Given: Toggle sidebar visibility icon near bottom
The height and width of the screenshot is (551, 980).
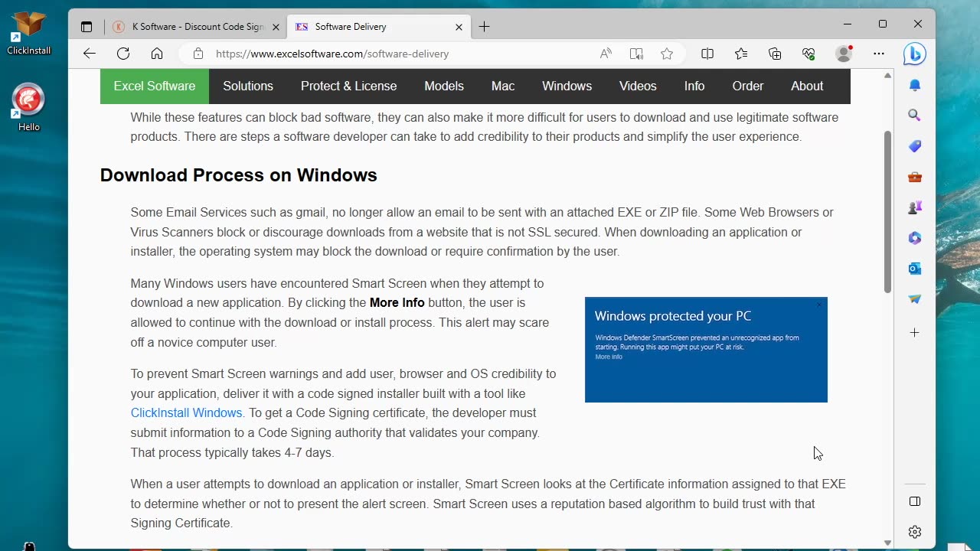Looking at the screenshot, I should 915,501.
